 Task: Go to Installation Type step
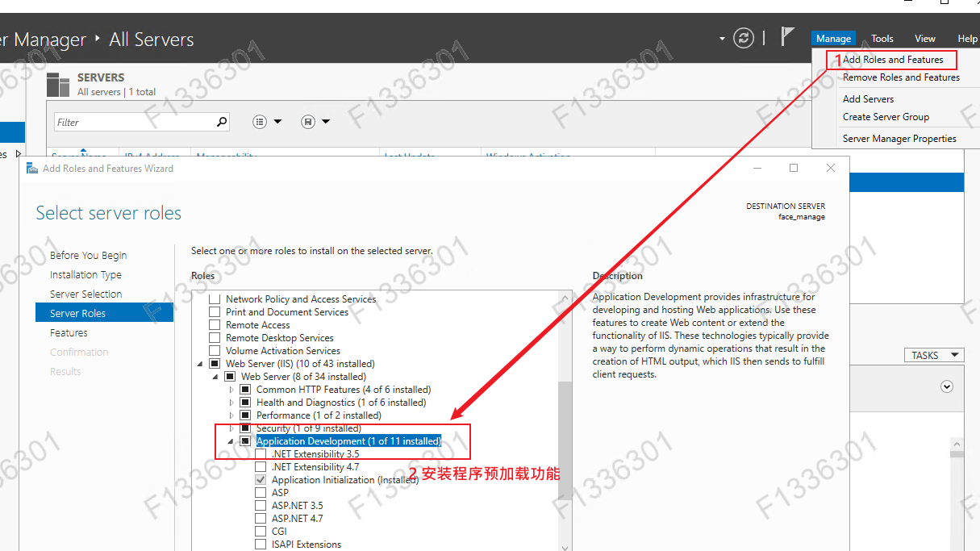click(x=85, y=275)
